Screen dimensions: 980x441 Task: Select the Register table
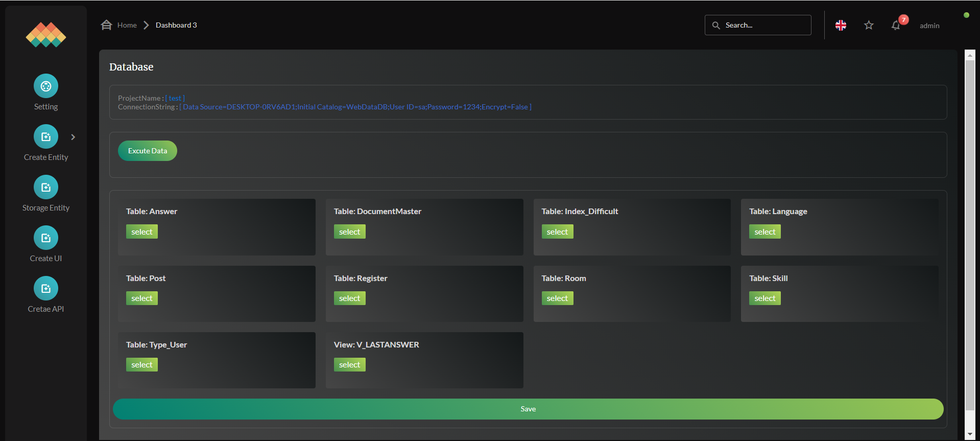pos(350,298)
